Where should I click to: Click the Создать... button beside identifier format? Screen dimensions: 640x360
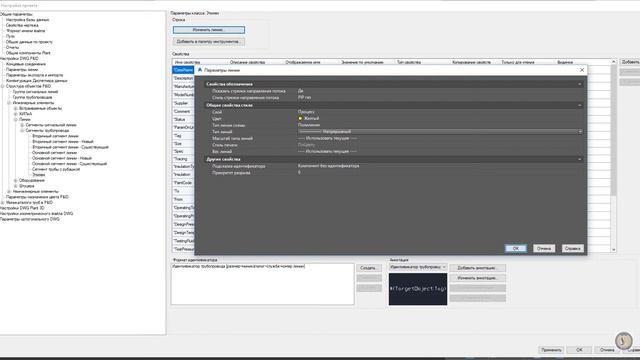tap(369, 268)
